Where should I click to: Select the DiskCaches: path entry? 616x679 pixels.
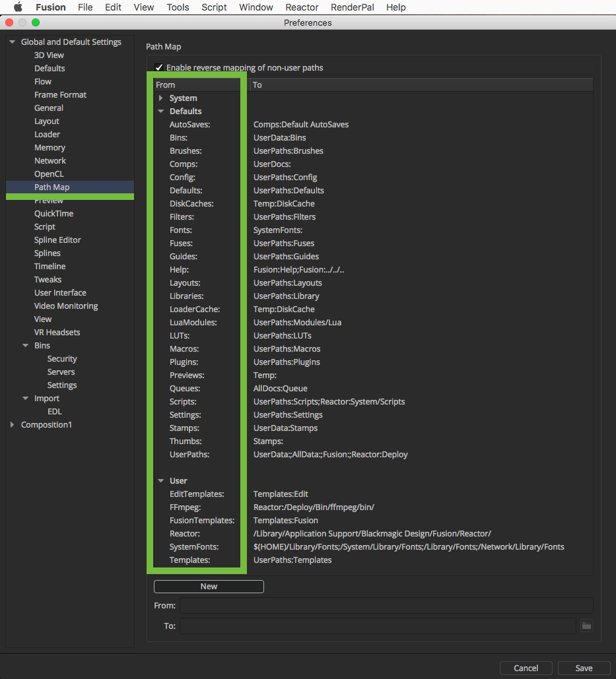pos(191,204)
